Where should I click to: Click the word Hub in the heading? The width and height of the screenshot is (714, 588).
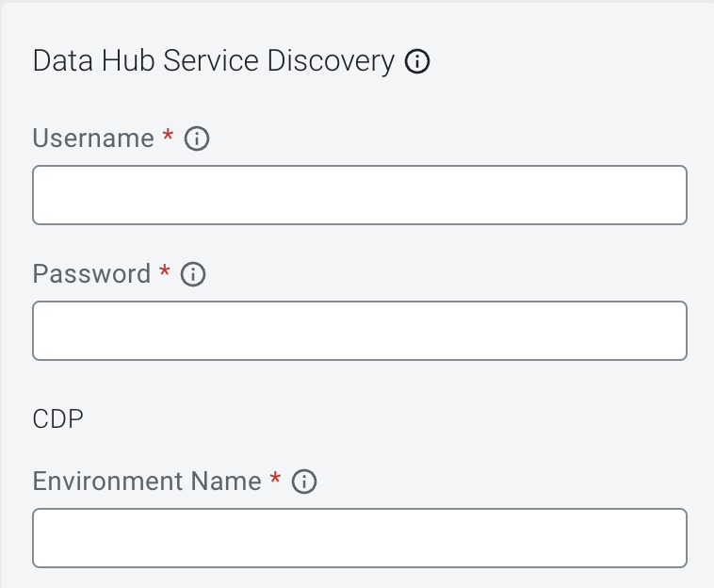pyautogui.click(x=128, y=60)
